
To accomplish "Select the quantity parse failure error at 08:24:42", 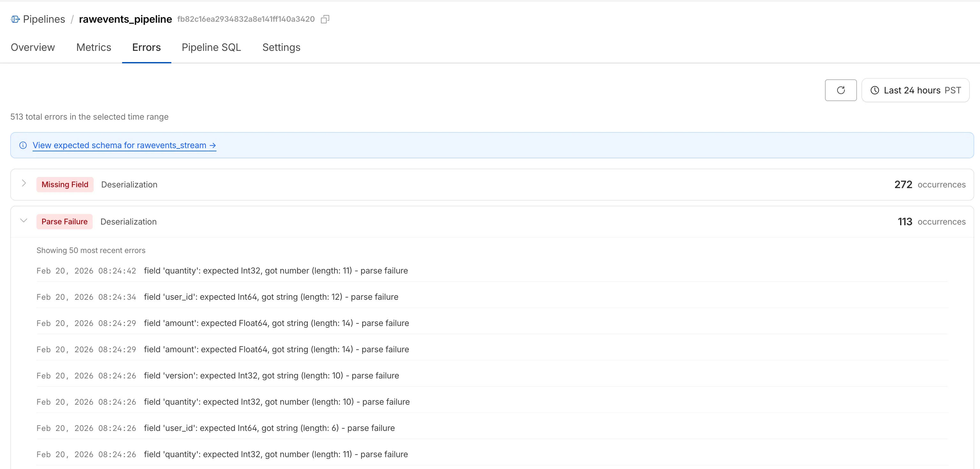I will (276, 271).
